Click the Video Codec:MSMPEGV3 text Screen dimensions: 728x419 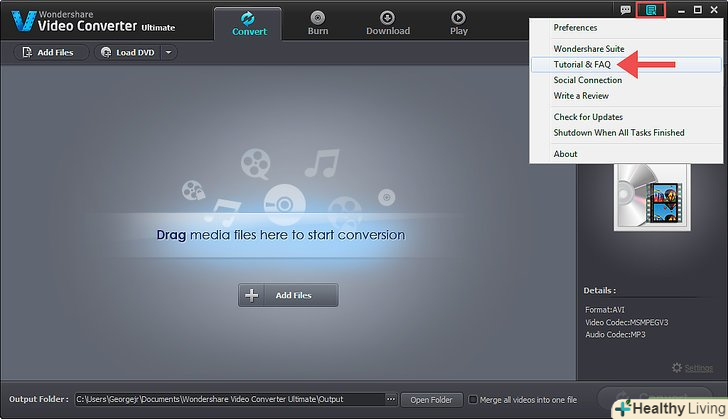(x=626, y=322)
